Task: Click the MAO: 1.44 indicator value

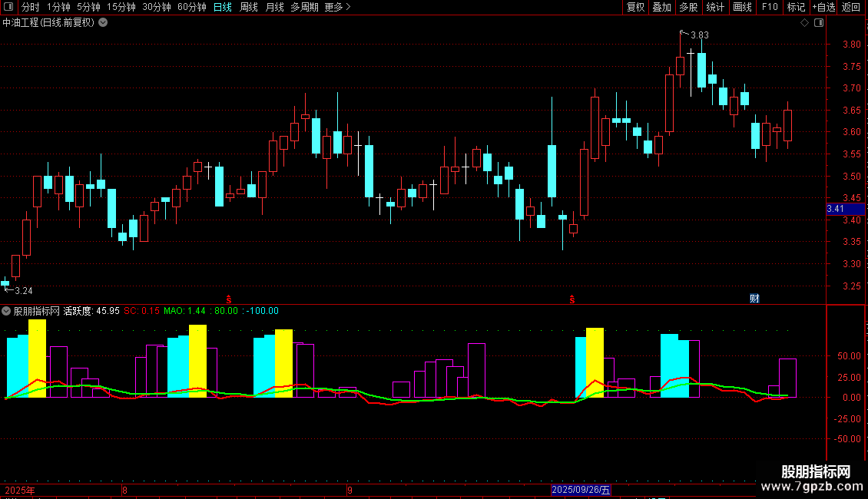Action: point(184,311)
